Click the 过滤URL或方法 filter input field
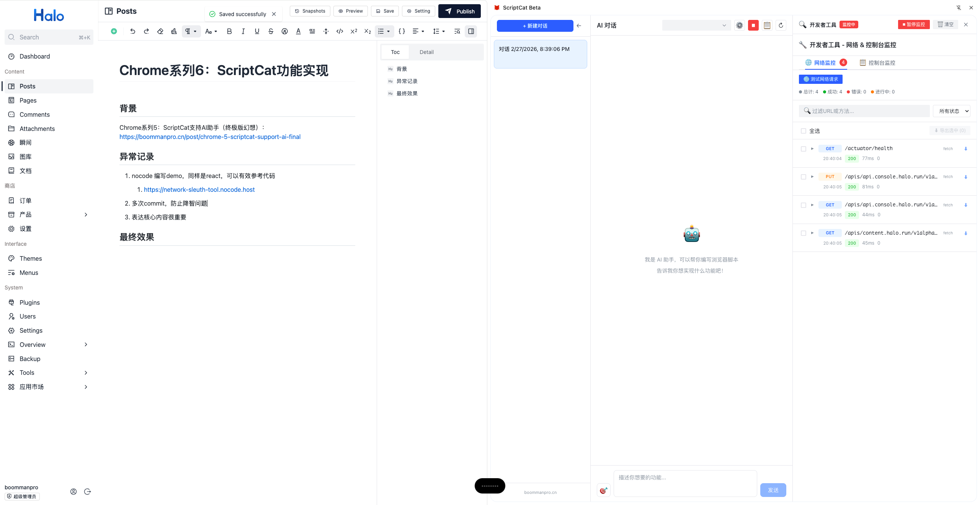Image resolution: width=980 pixels, height=505 pixels. 865,111
